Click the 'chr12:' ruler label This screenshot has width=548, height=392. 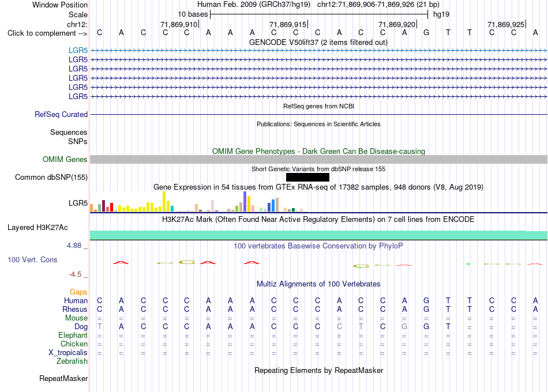pos(77,24)
